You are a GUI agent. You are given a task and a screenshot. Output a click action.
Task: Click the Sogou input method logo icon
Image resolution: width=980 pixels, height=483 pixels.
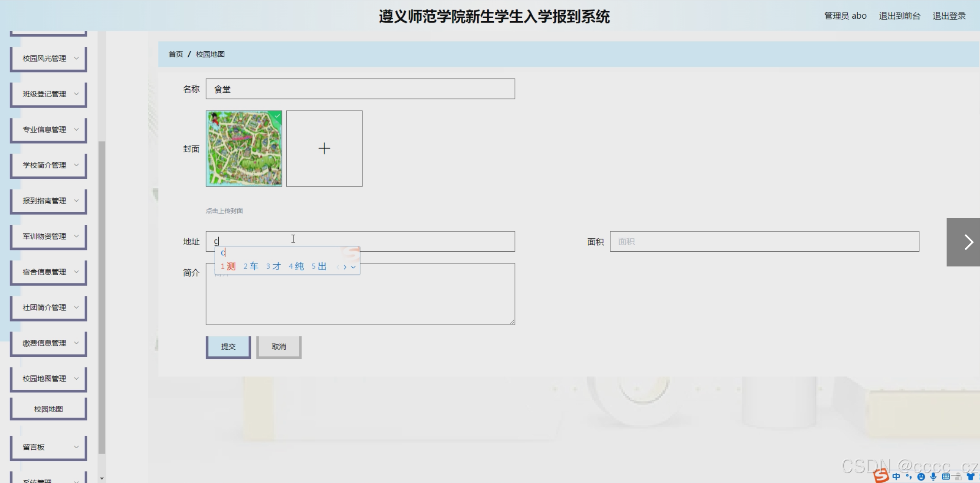click(x=881, y=476)
